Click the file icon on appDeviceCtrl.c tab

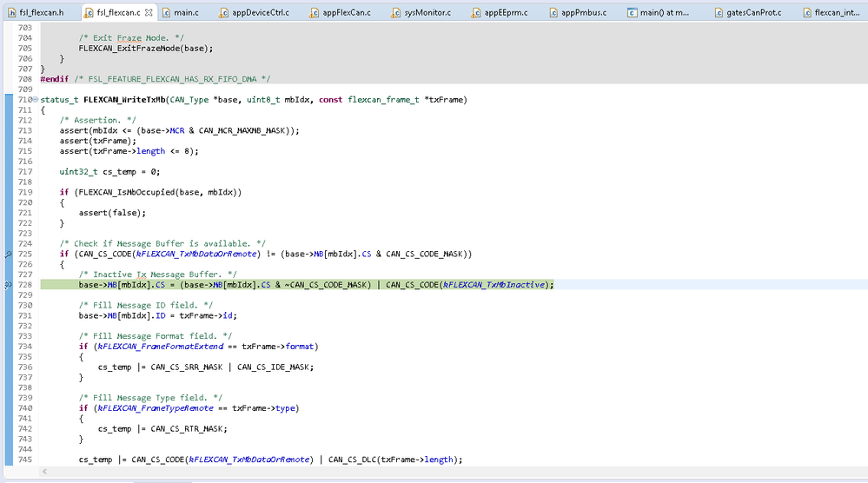(223, 12)
